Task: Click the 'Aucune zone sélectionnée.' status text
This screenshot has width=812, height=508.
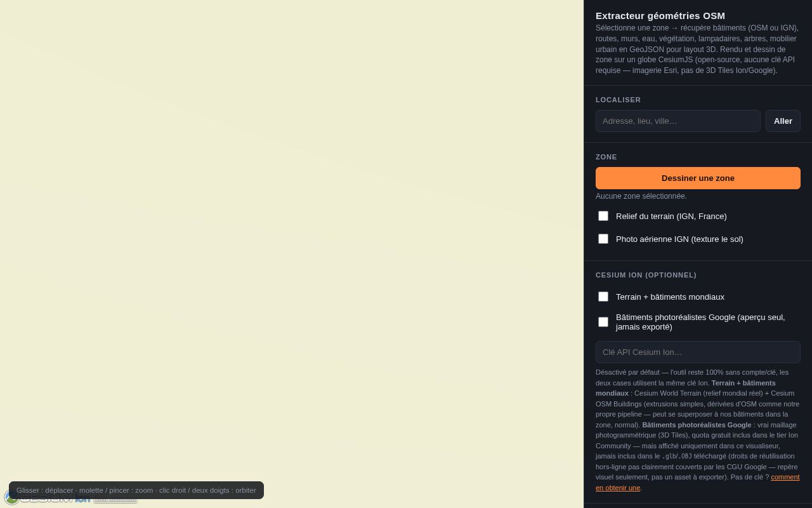Action: click(x=641, y=196)
